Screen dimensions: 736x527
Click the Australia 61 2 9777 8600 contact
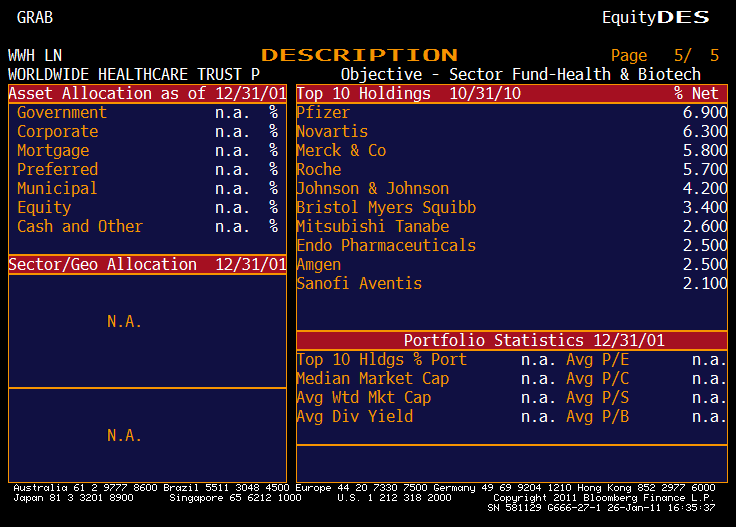85,488
